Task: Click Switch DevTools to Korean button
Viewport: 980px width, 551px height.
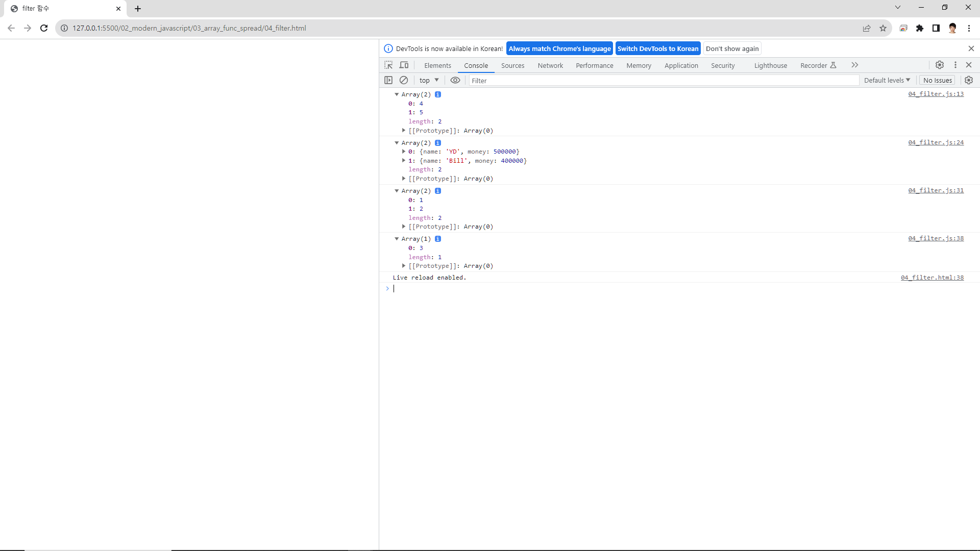Action: (x=657, y=48)
